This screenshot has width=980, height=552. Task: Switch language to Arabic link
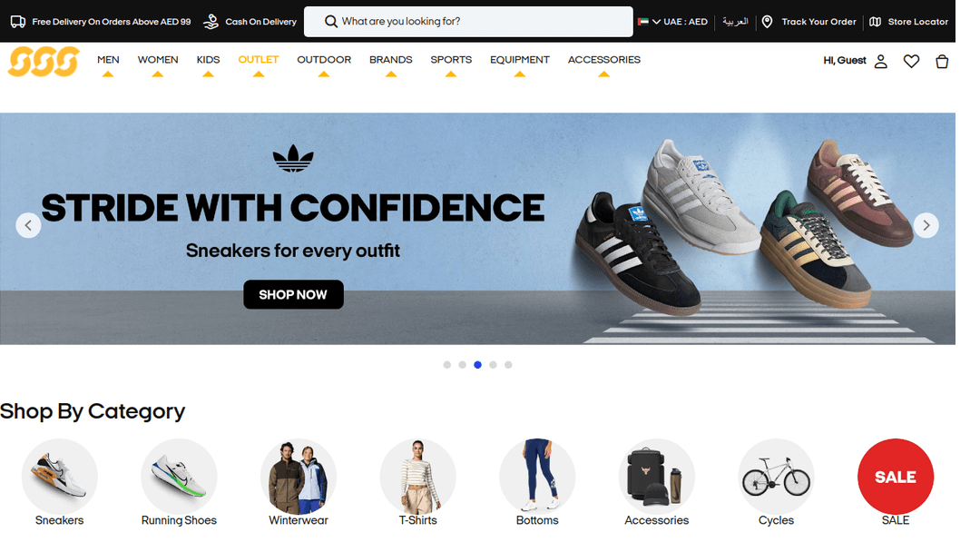735,21
